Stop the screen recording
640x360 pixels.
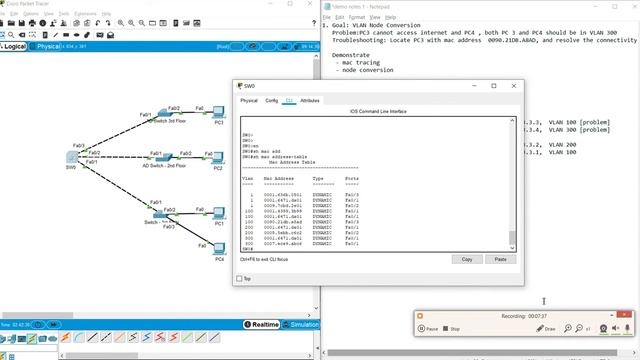pyautogui.click(x=451, y=329)
